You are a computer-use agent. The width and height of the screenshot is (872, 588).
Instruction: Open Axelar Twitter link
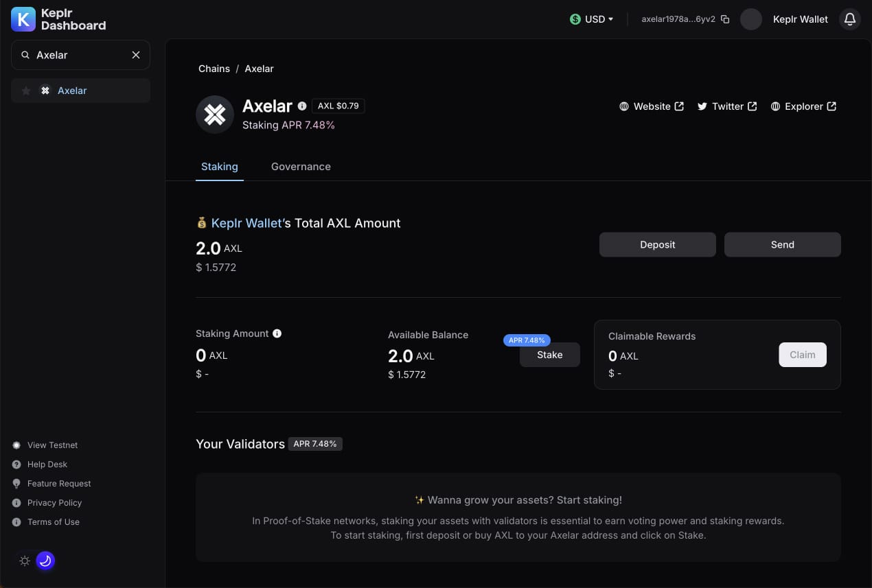727,106
